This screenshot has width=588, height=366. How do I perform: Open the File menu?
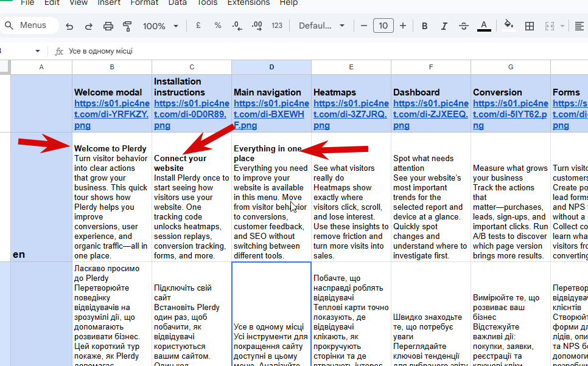[27, 3]
